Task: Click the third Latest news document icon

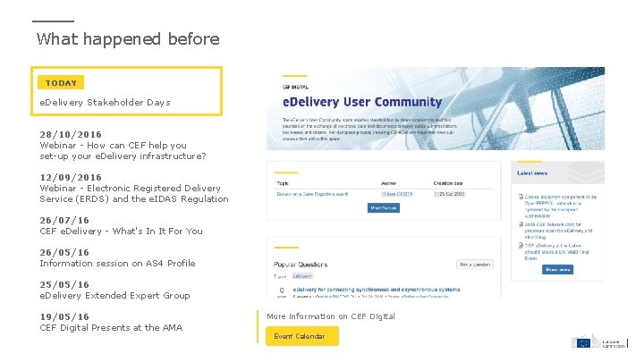Action: (x=521, y=245)
